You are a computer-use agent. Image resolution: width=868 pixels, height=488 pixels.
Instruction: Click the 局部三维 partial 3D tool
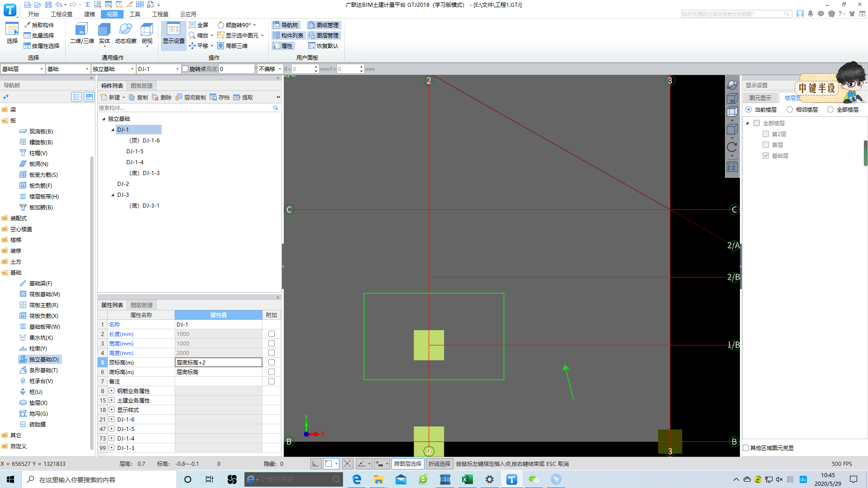click(233, 46)
